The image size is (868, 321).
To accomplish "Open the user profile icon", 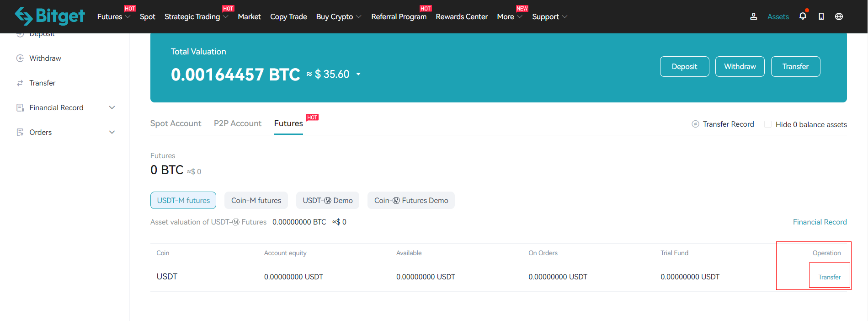I will point(754,16).
